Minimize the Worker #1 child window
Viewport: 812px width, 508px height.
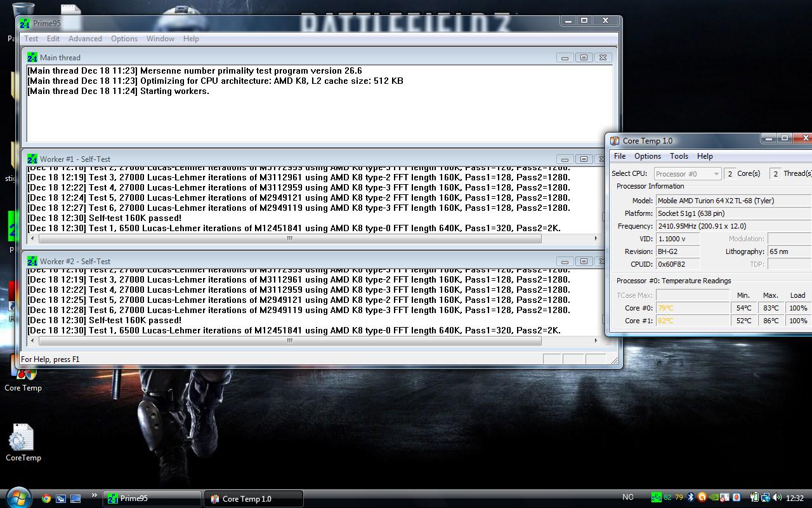[564, 159]
